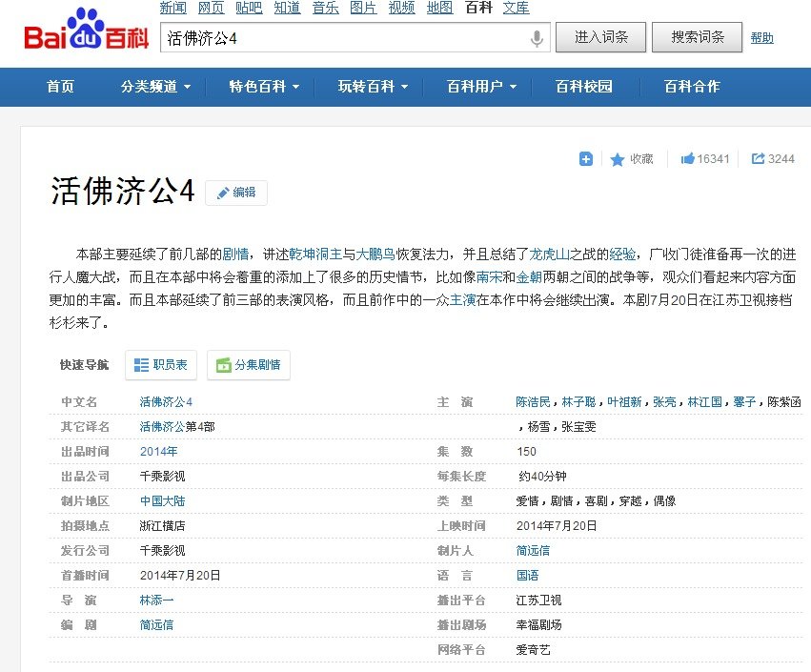Image resolution: width=811 pixels, height=672 pixels.
Task: Select 百科校园 in the navigation bar
Action: [585, 86]
